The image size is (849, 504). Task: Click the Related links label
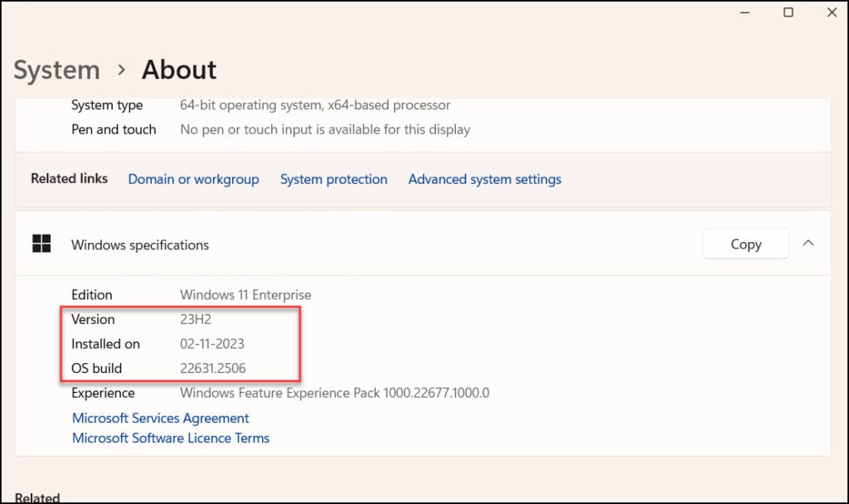[70, 179]
